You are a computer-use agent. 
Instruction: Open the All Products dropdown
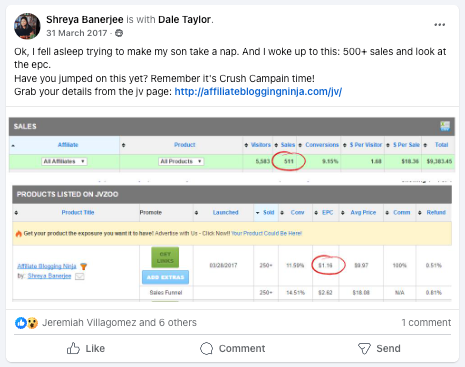click(181, 161)
